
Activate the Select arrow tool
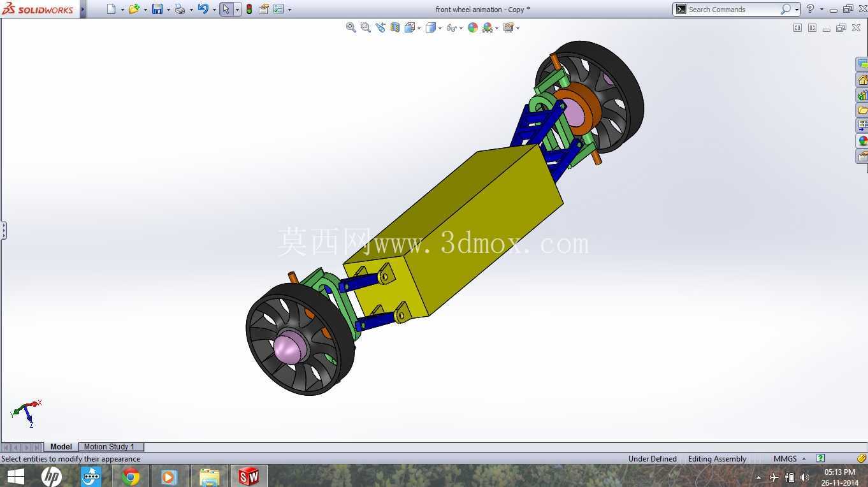click(x=226, y=9)
